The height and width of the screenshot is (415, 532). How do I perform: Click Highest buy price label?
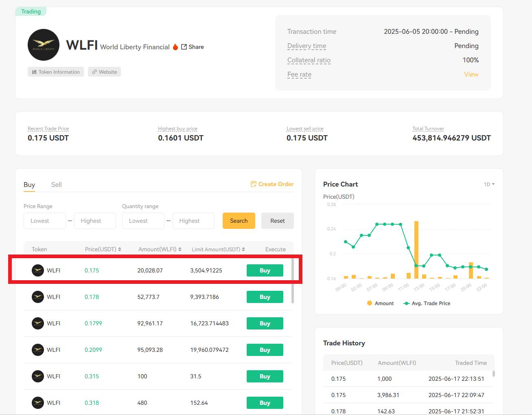point(177,129)
